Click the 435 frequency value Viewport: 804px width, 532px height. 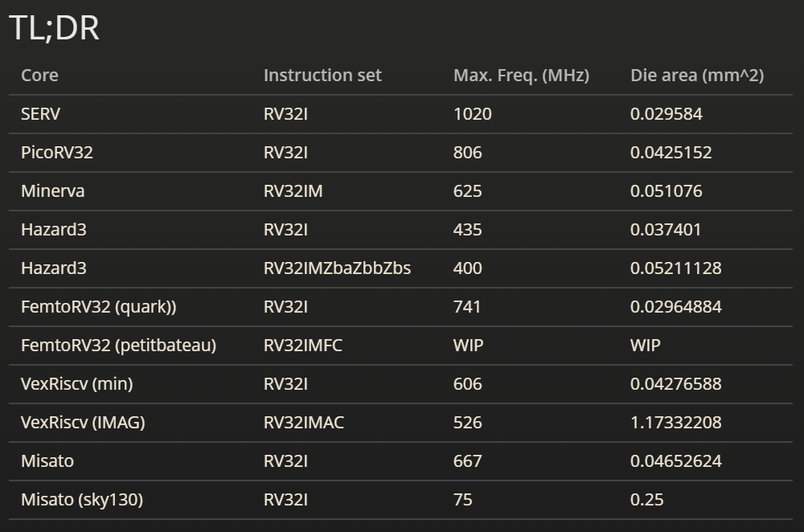tap(468, 229)
